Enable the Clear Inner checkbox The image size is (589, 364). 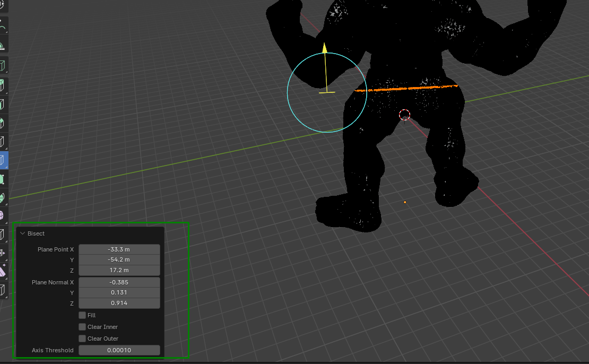click(x=82, y=327)
